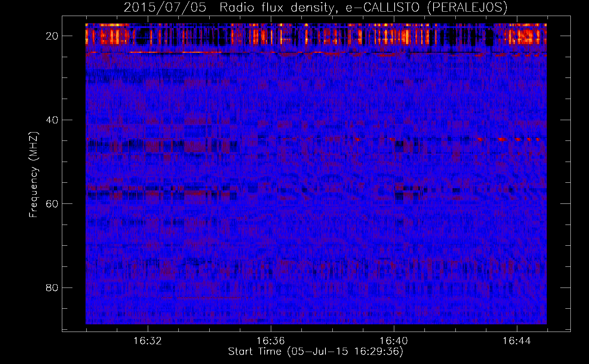Click the 16:32 time tick label
The width and height of the screenshot is (589, 364).
[x=148, y=341]
